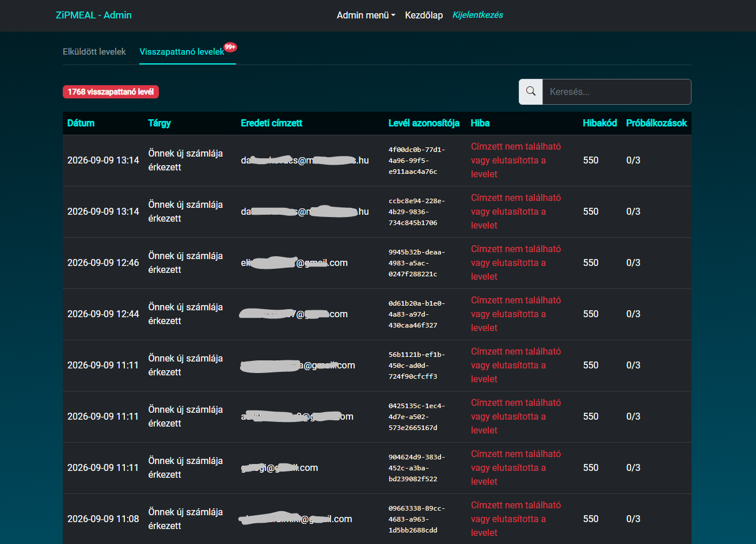Click mail ID starting with 0d61b20a-b1e0
The width and height of the screenshot is (756, 544).
(x=417, y=314)
